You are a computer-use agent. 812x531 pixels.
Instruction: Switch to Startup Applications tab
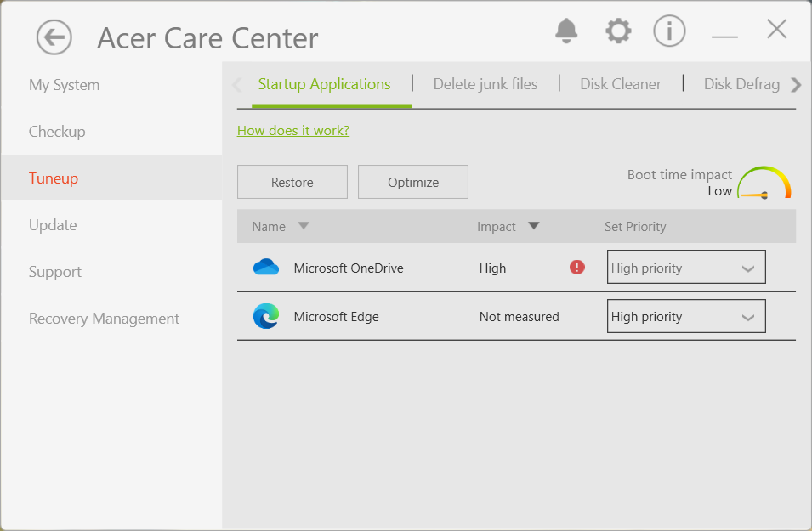324,84
